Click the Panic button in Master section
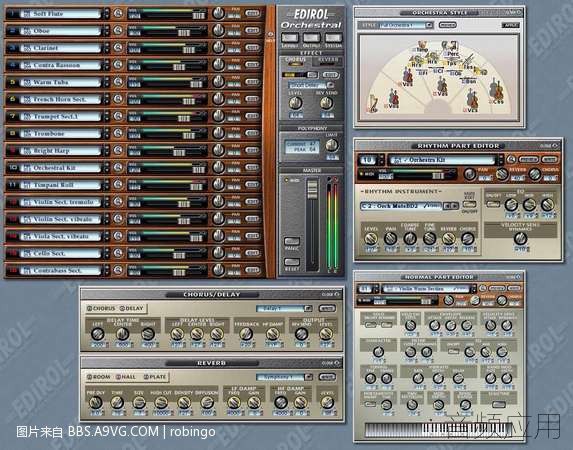Viewport: 573px width, 450px height. [x=292, y=241]
